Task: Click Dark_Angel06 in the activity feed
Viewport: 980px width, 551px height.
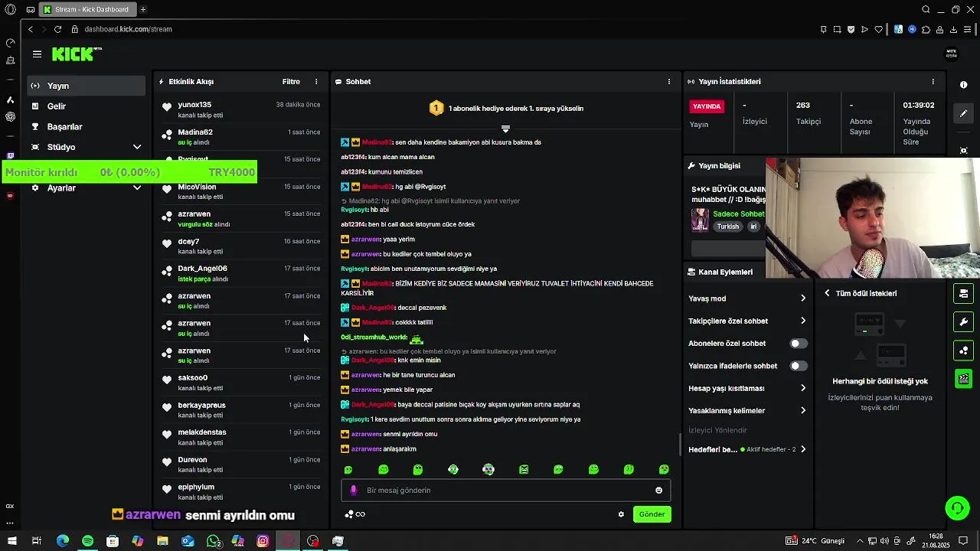Action: (x=202, y=269)
